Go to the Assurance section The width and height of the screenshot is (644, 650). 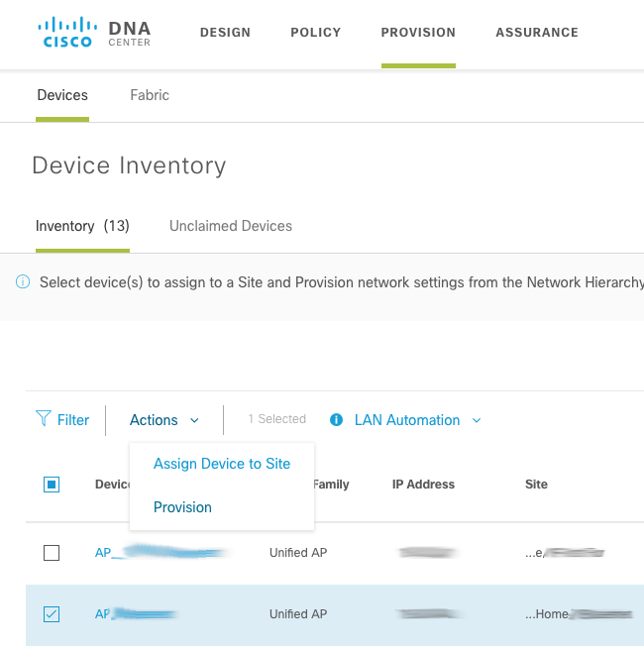pyautogui.click(x=536, y=33)
